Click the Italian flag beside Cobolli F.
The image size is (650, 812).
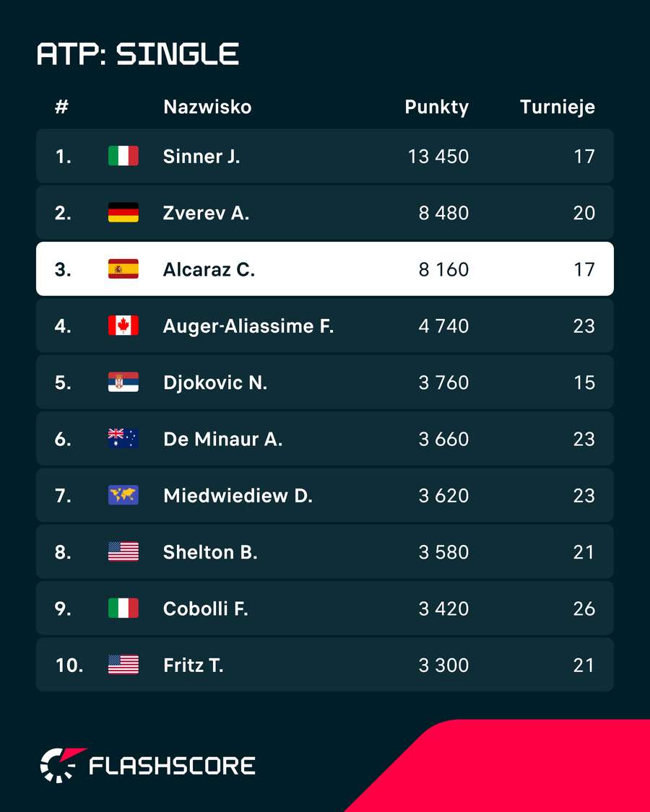coord(123,608)
